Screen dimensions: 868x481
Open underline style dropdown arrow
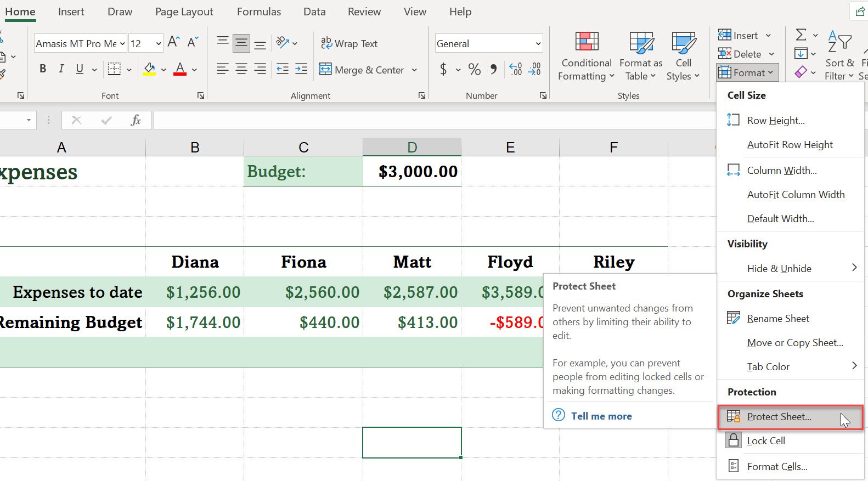94,70
